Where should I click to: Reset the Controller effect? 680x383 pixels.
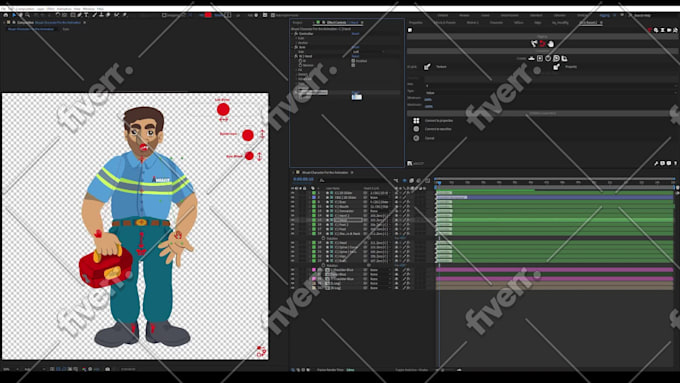[x=356, y=34]
